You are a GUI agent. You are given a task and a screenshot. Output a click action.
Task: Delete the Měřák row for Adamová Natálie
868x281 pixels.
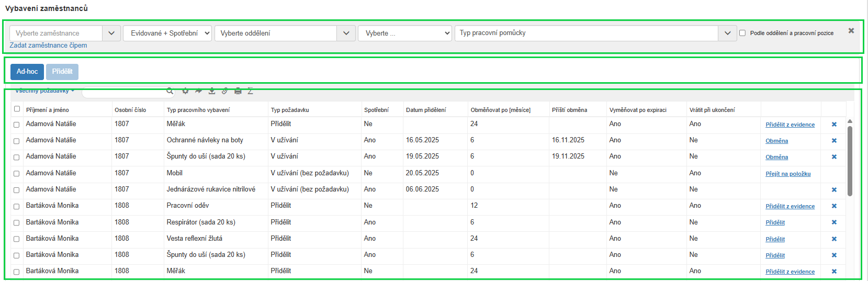click(x=834, y=125)
